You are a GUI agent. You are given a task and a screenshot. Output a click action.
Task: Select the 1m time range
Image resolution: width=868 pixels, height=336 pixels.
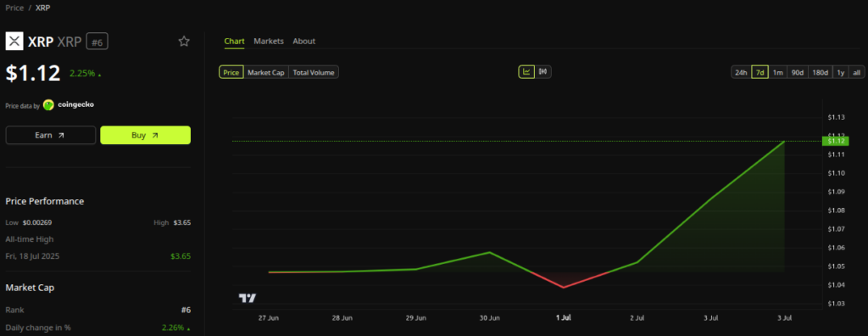778,72
